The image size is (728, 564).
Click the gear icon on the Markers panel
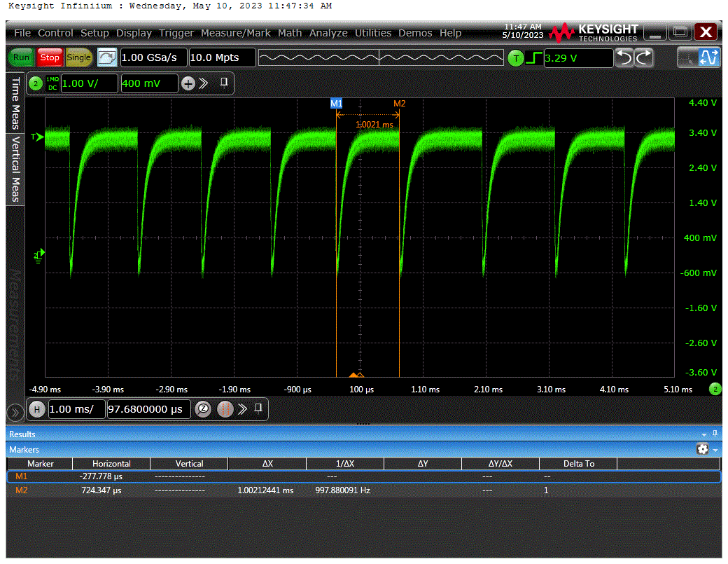click(702, 448)
